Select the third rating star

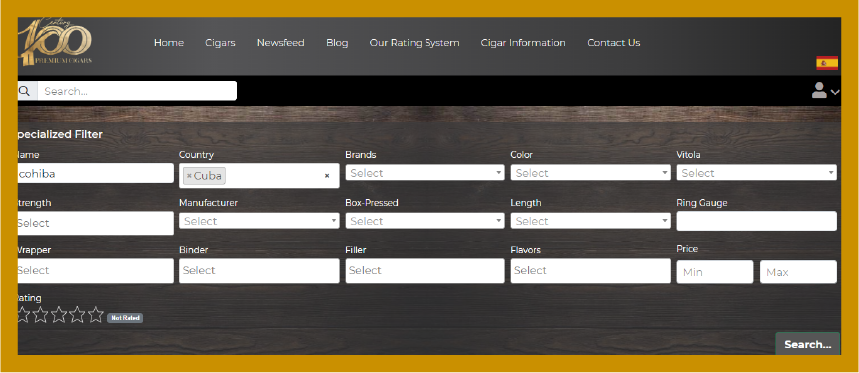[x=59, y=314]
